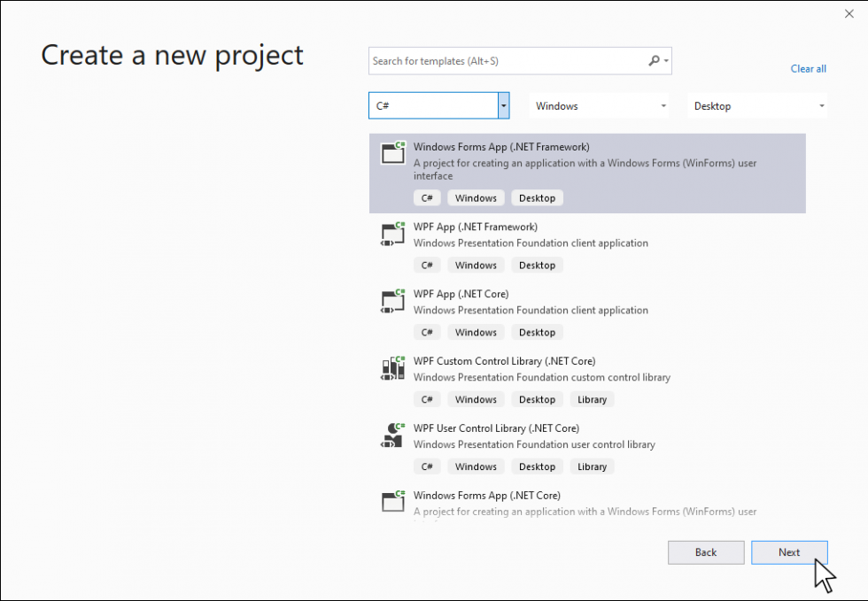Close the Create a new project dialog

click(849, 13)
